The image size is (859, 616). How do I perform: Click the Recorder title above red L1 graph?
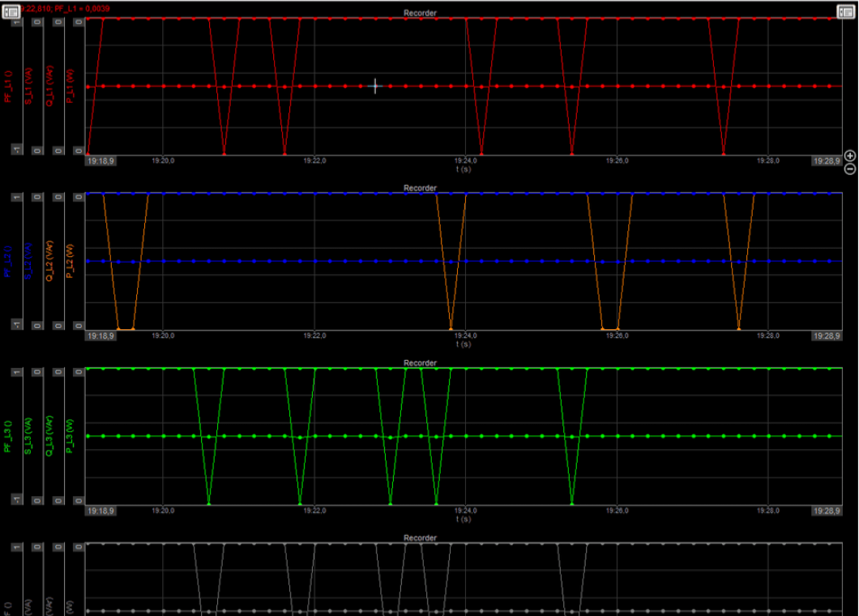(x=421, y=13)
